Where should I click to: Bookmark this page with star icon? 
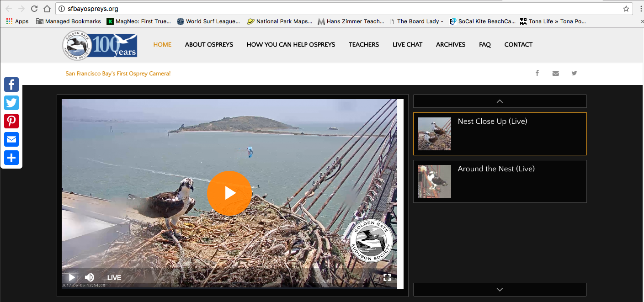[626, 9]
